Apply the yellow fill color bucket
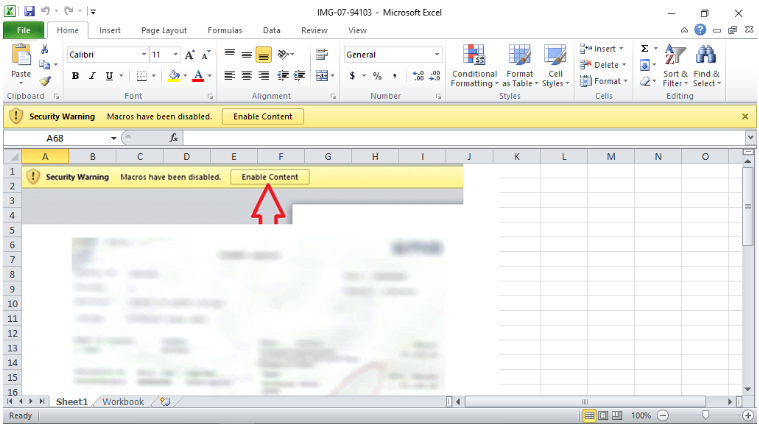 (174, 76)
